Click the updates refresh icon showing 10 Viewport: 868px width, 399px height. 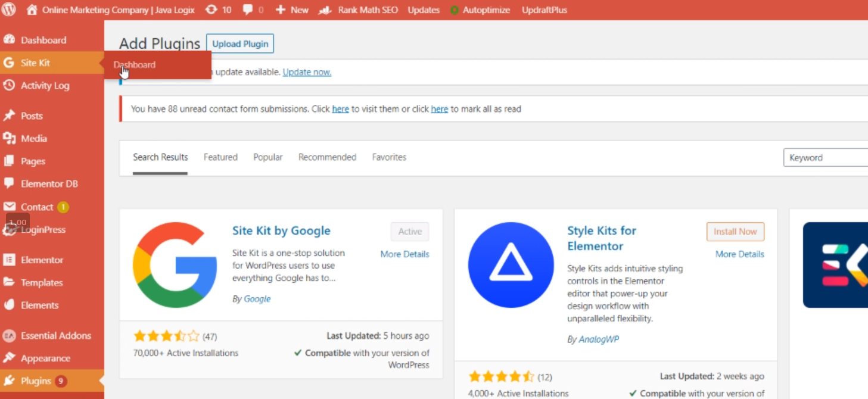pos(211,10)
